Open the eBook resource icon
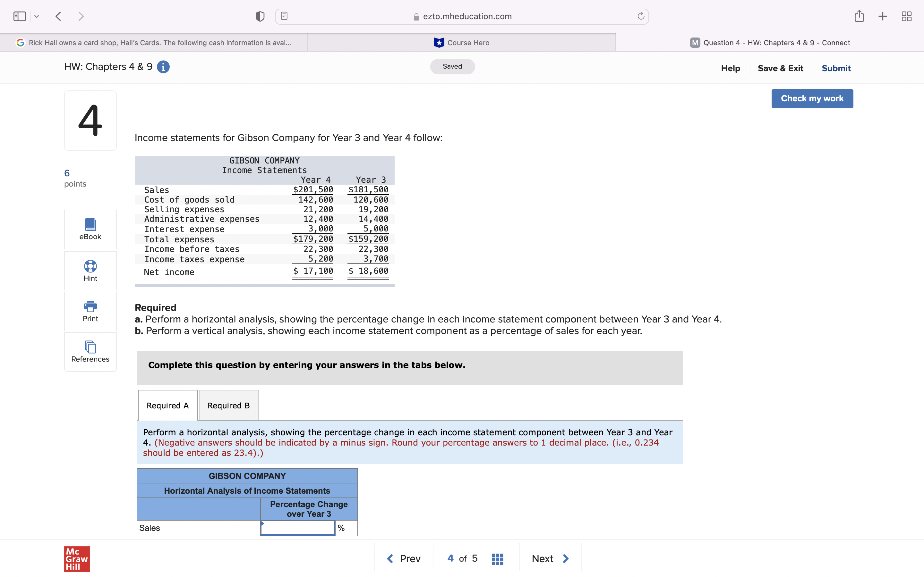Viewport: 924px width, 577px height. coord(90,225)
